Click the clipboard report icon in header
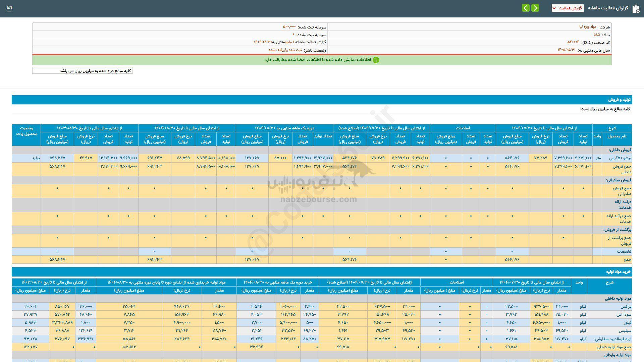This screenshot has width=644, height=362. click(636, 9)
